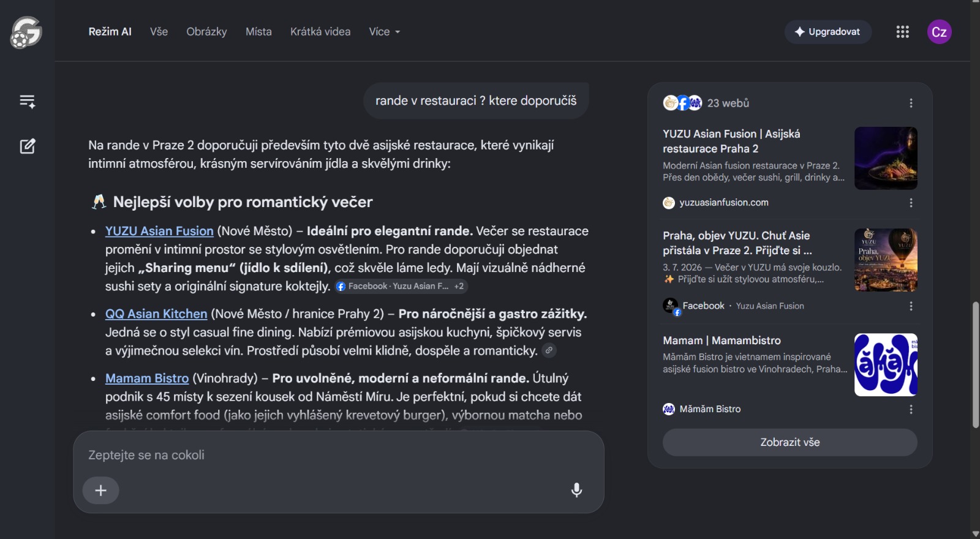
Task: Click the source favicons cluster beside 23 webů
Action: (682, 103)
